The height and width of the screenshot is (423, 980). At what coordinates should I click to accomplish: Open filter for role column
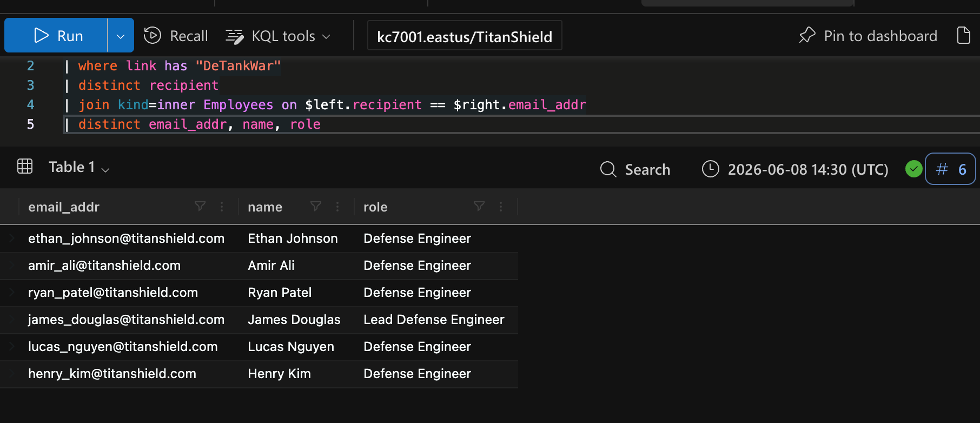(479, 206)
